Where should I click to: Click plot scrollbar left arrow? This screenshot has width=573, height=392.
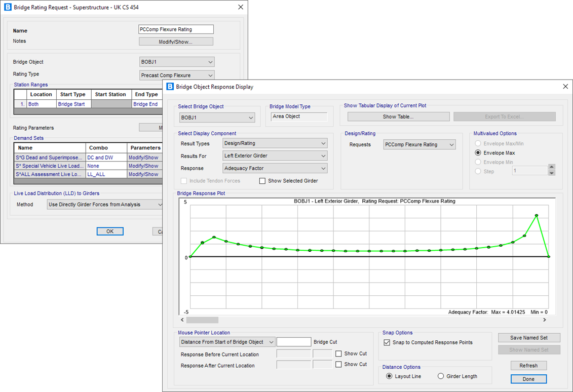click(x=183, y=320)
